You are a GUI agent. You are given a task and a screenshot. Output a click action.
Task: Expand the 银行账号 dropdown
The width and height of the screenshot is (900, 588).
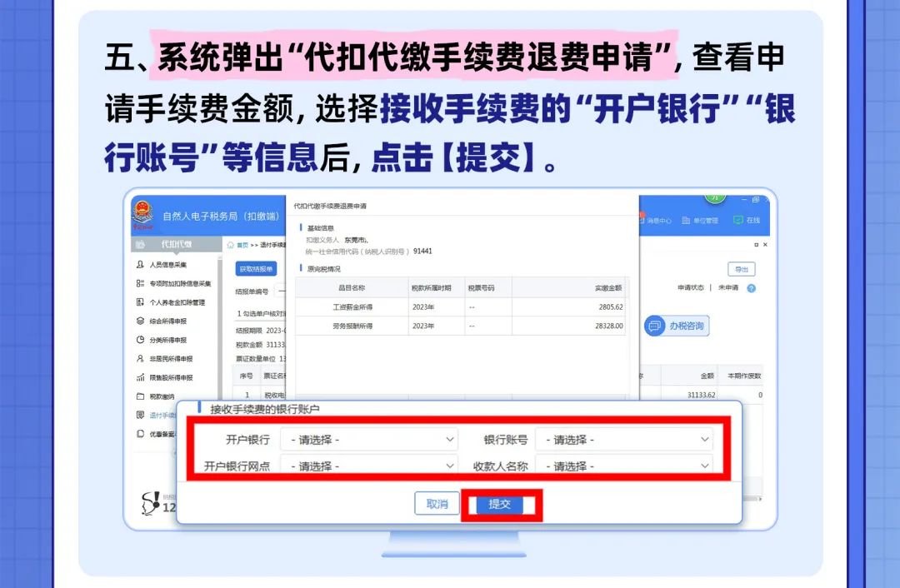click(623, 439)
